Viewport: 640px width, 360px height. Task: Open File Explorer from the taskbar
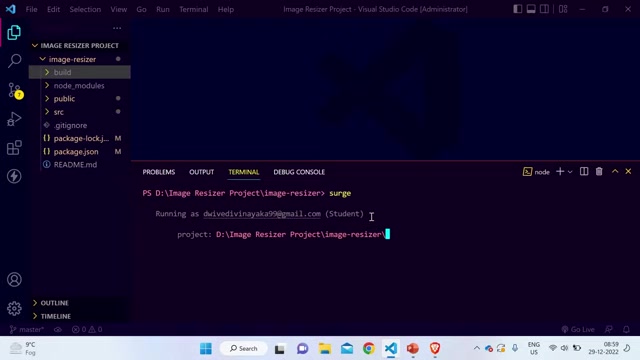tap(325, 349)
